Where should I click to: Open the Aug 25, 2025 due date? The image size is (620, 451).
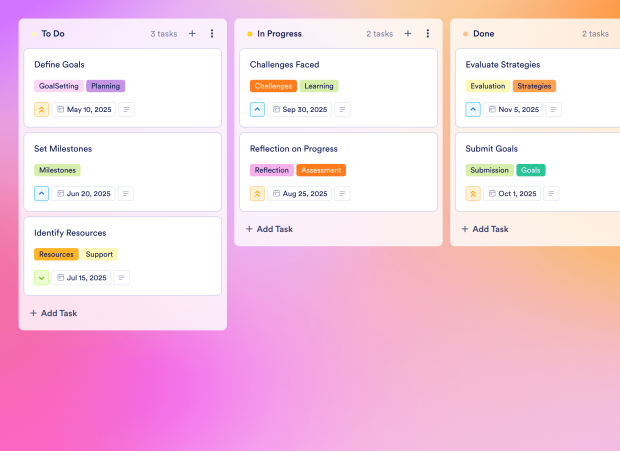pyautogui.click(x=300, y=194)
